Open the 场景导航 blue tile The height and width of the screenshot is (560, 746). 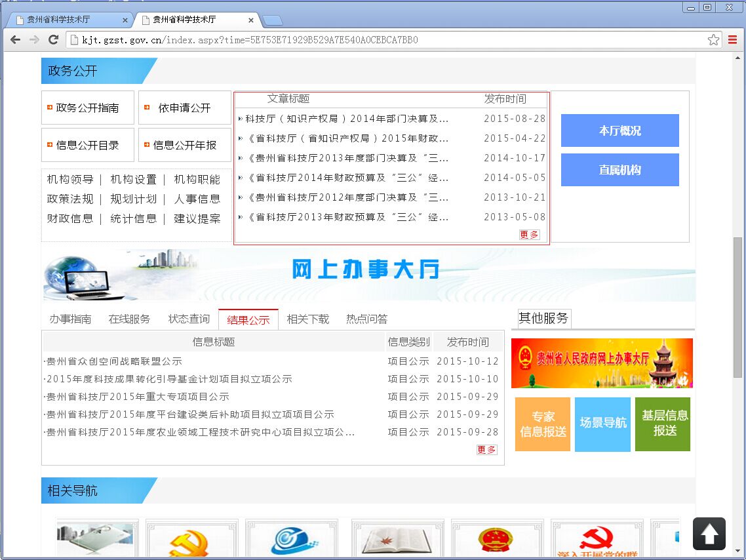coord(602,424)
